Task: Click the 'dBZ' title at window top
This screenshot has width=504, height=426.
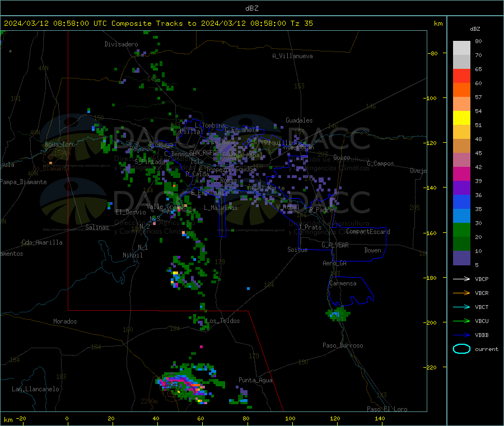Action: [x=251, y=8]
